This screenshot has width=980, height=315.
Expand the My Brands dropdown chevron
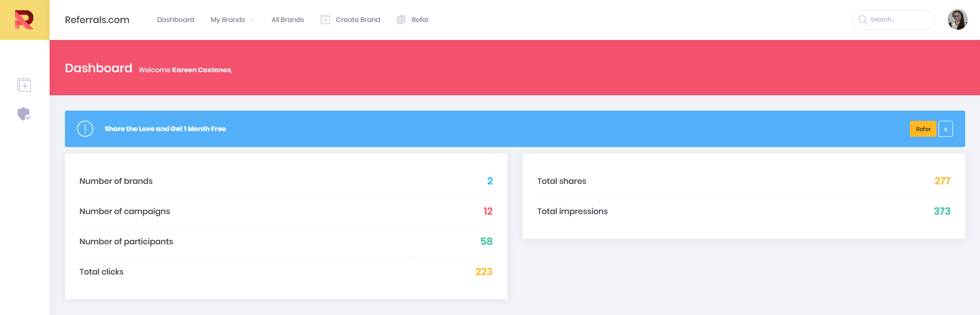(252, 20)
